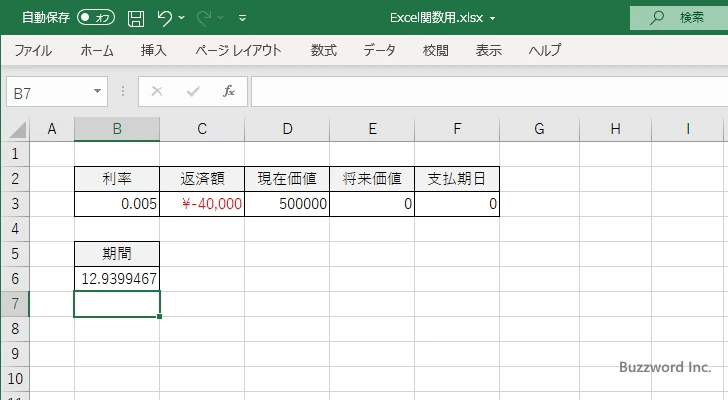This screenshot has width=728, height=400.
Task: Select row 4 header
Action: click(x=15, y=229)
